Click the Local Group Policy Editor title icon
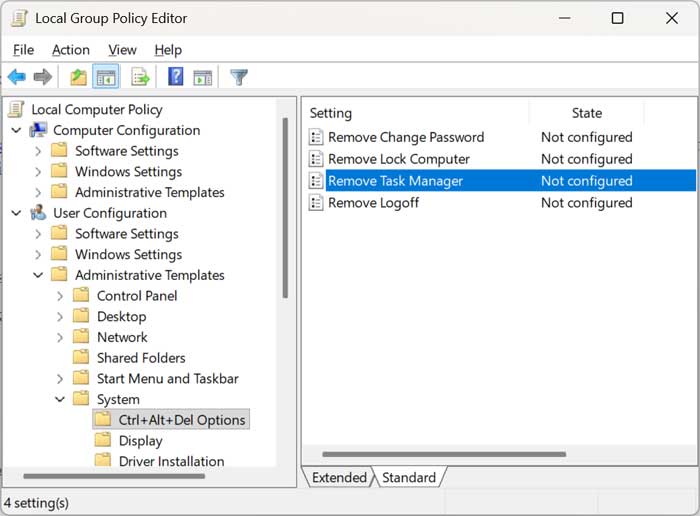 point(19,18)
